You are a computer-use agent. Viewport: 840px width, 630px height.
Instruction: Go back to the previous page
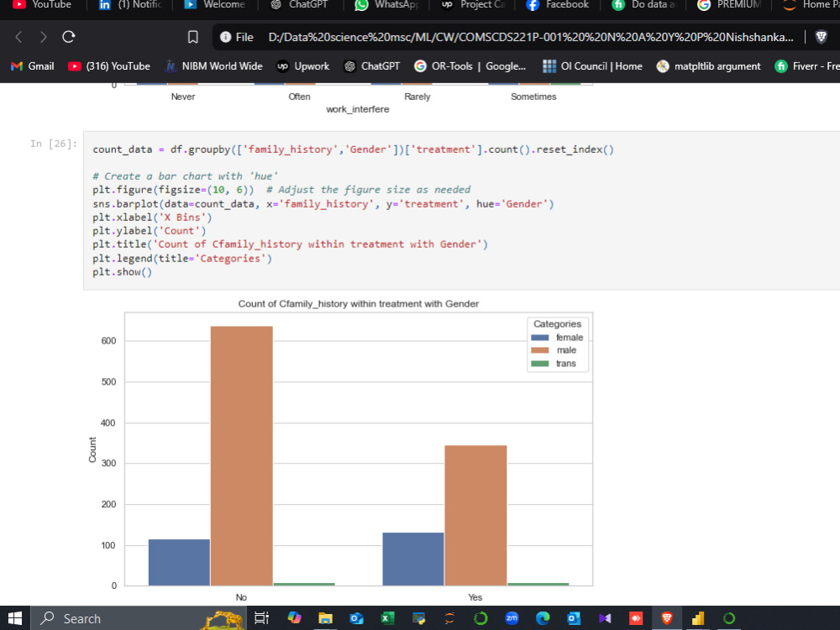point(18,37)
